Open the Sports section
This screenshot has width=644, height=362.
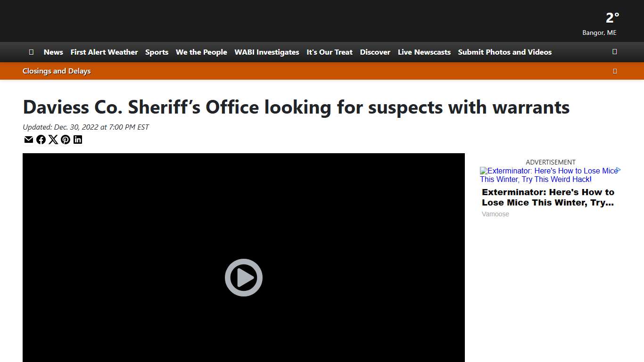157,52
